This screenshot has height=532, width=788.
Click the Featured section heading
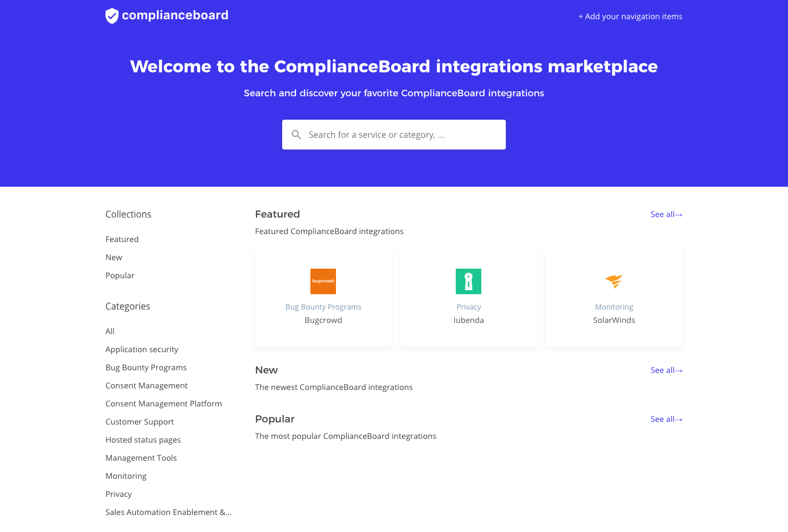(x=277, y=214)
